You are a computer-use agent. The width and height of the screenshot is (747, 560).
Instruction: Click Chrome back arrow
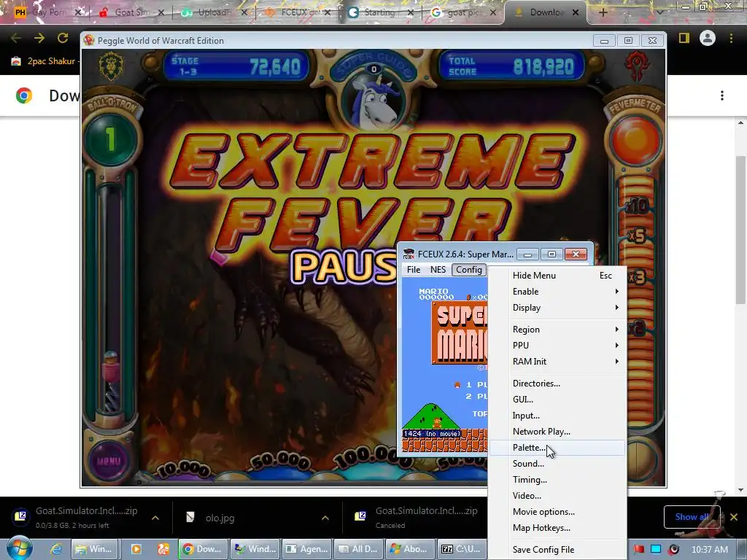click(16, 38)
